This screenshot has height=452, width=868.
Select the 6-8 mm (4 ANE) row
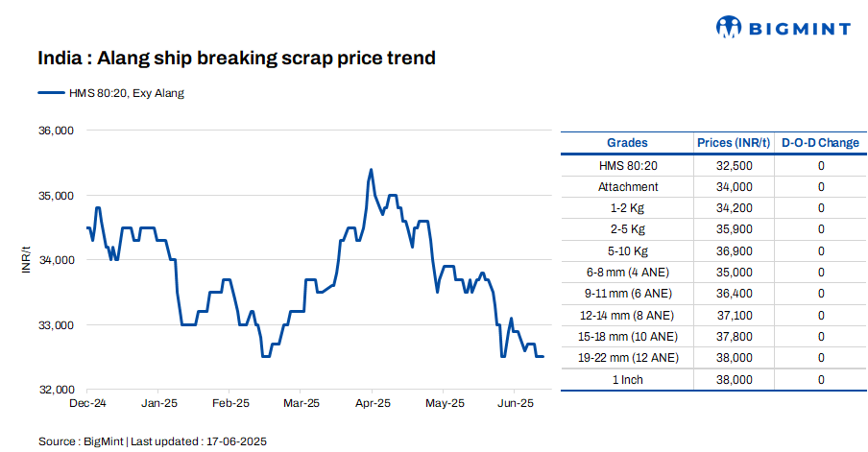coord(628,273)
